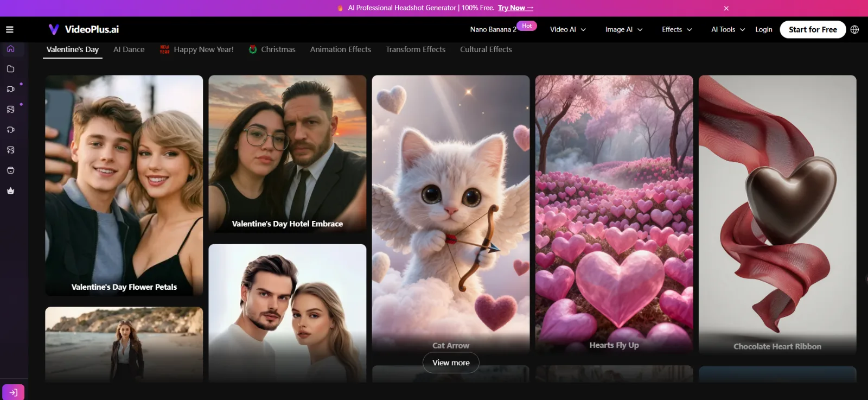The height and width of the screenshot is (400, 868).
Task: Close the promo banner
Action: [x=726, y=8]
